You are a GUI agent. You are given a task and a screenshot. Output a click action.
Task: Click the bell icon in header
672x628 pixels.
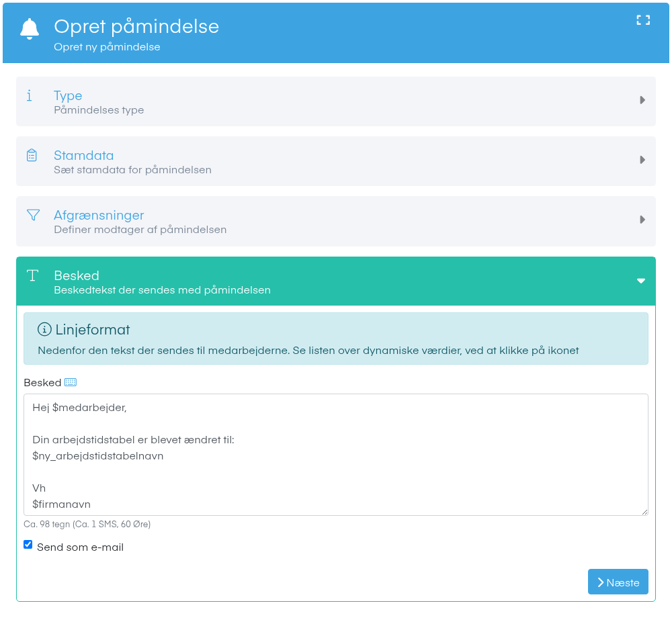[30, 29]
